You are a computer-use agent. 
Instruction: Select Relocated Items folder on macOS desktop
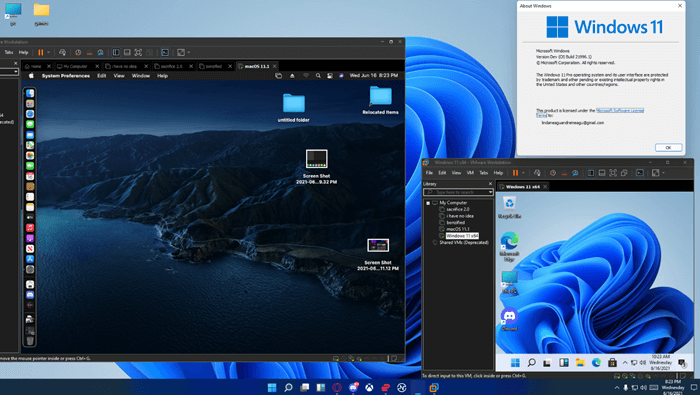click(x=380, y=100)
